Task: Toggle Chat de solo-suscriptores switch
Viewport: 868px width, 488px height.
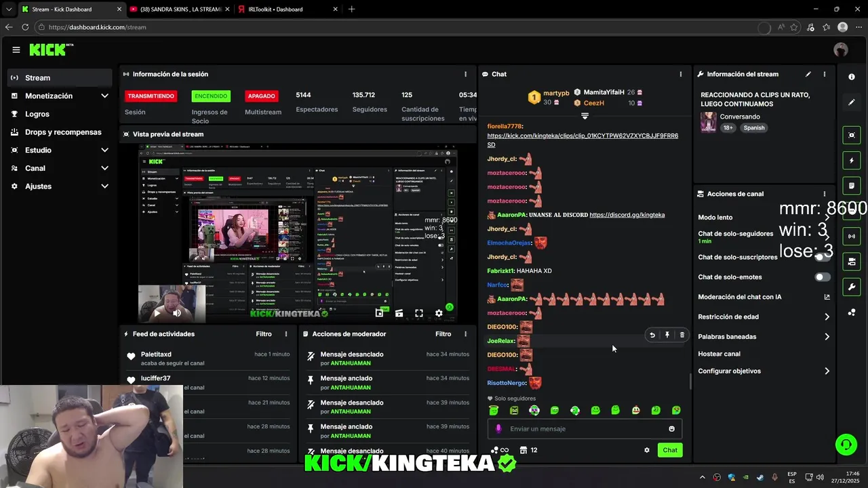Action: point(823,258)
